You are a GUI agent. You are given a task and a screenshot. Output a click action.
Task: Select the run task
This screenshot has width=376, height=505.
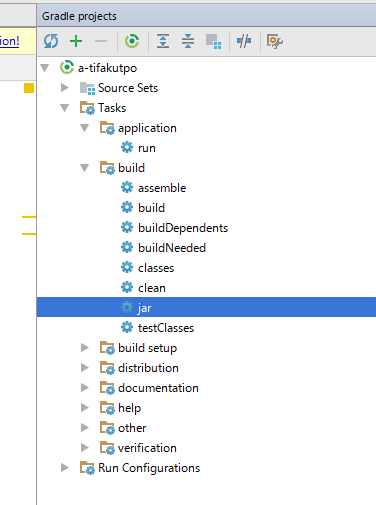point(147,148)
